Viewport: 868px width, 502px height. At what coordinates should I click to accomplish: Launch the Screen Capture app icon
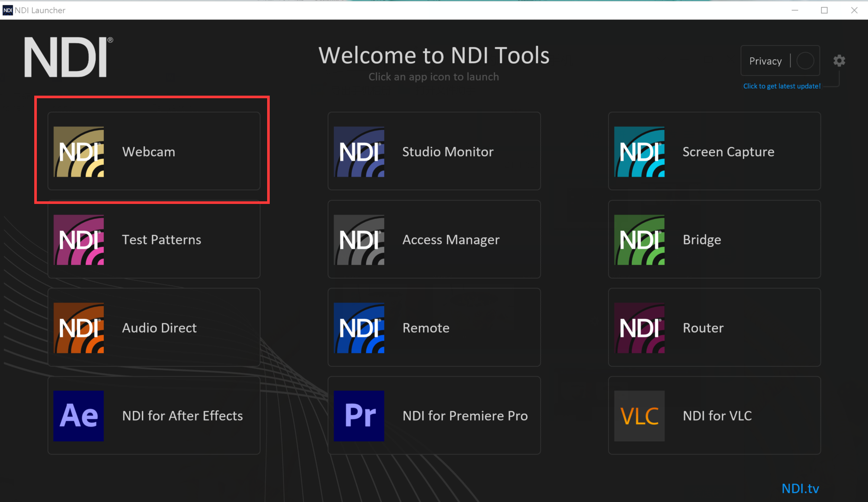pos(639,151)
